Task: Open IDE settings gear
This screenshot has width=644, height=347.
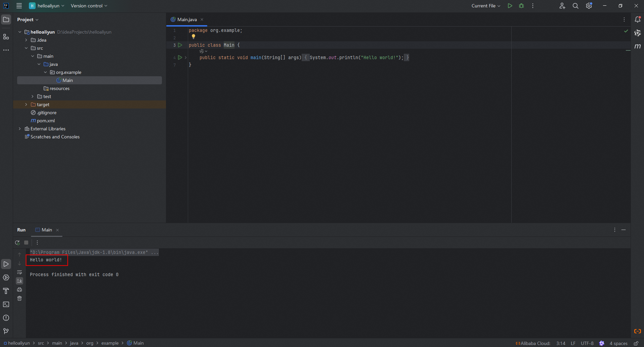Action: pyautogui.click(x=589, y=6)
